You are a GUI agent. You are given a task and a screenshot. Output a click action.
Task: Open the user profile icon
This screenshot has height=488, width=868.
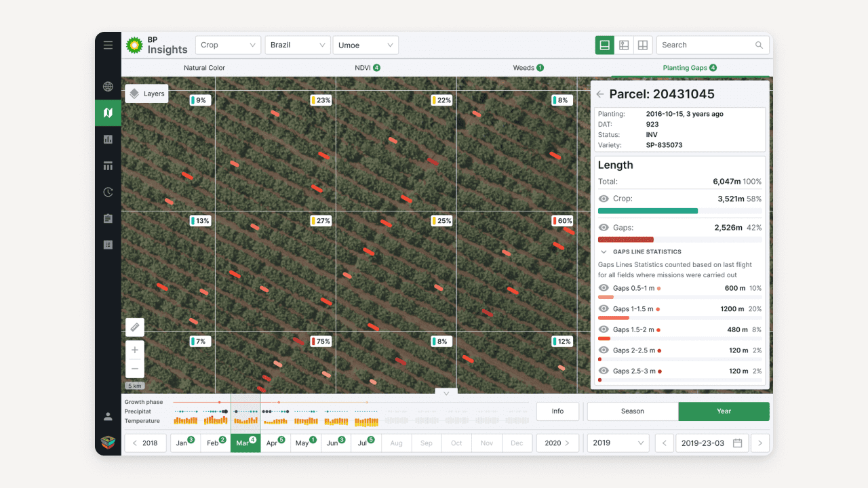(x=108, y=417)
